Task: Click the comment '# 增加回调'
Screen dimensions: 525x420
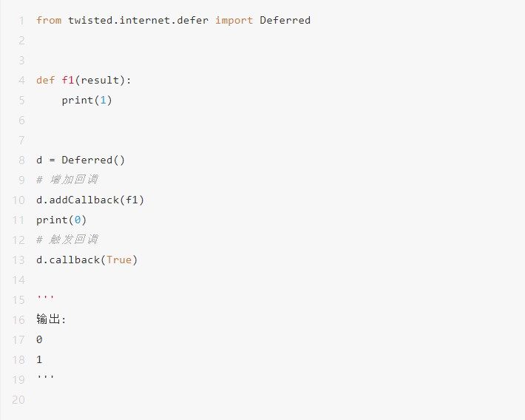Action: pos(67,180)
